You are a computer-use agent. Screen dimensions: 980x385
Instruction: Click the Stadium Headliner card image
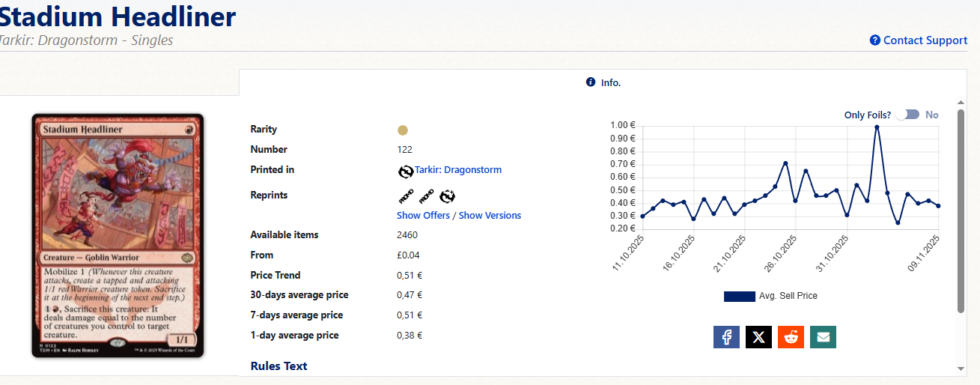118,235
